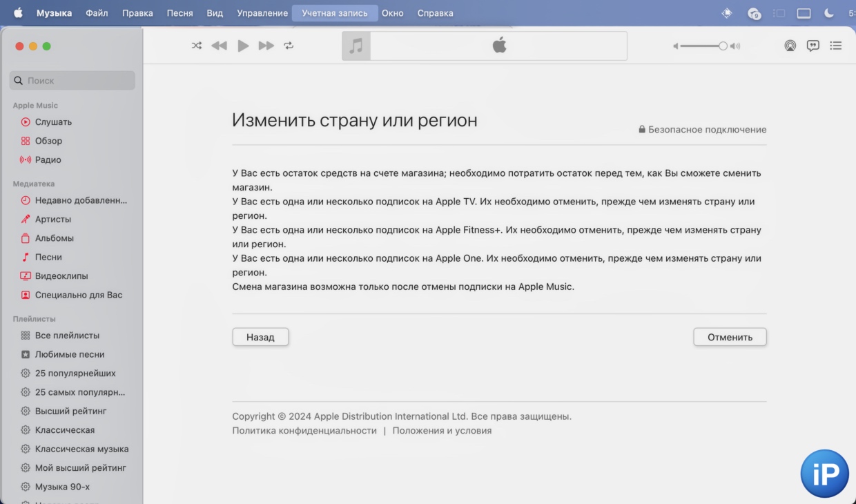Open Положения и условия link
Screen dimensions: 856x504
click(x=442, y=430)
